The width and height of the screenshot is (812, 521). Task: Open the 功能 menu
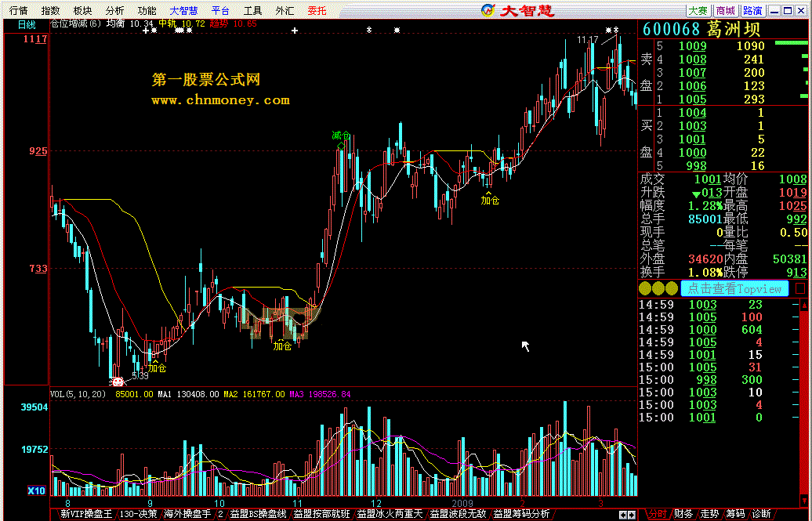pyautogui.click(x=147, y=11)
